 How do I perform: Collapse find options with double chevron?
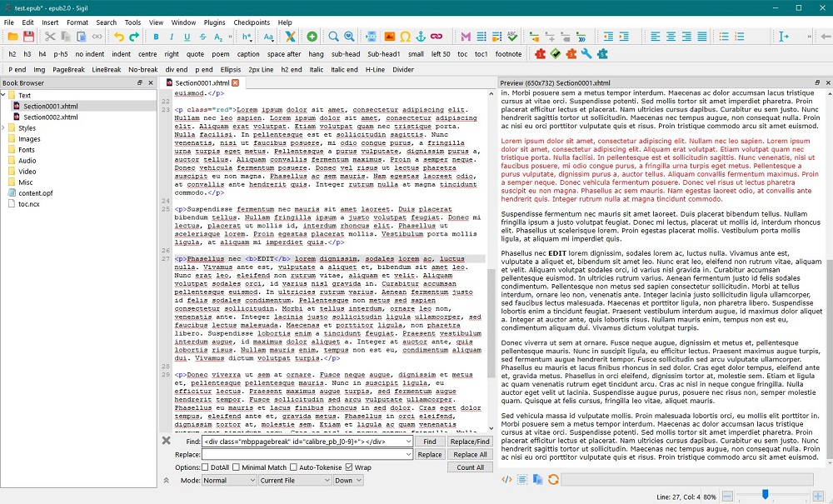167,480
